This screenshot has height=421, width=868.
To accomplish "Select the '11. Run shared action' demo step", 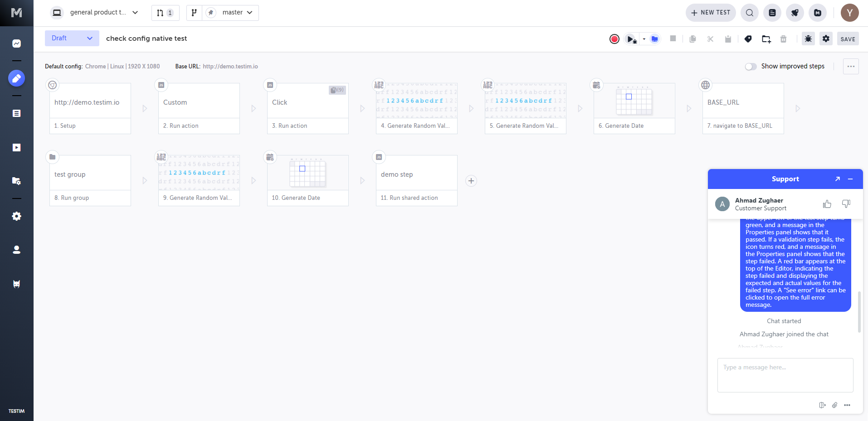I will coord(417,180).
